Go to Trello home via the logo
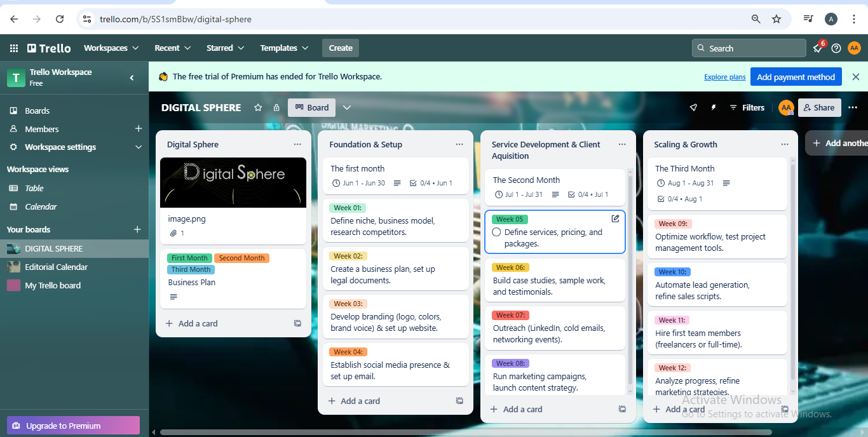868x437 pixels. (x=49, y=48)
